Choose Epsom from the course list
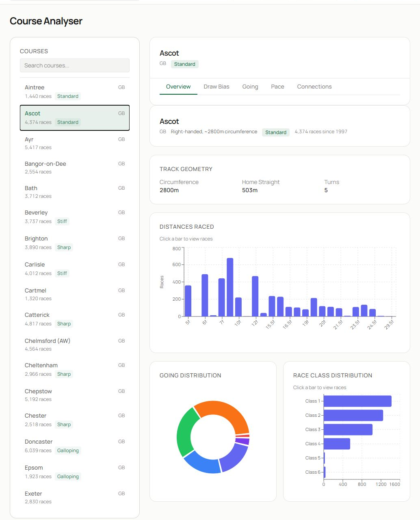This screenshot has width=420, height=520. pos(75,472)
